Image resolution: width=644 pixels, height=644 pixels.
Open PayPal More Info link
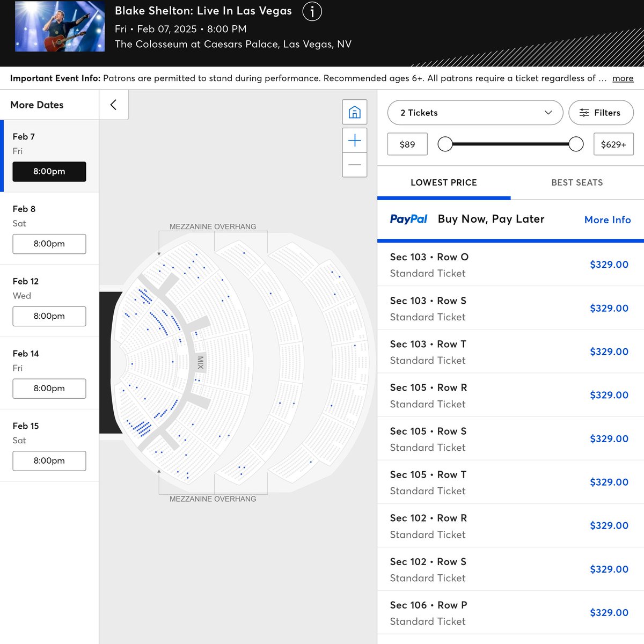[x=608, y=219]
